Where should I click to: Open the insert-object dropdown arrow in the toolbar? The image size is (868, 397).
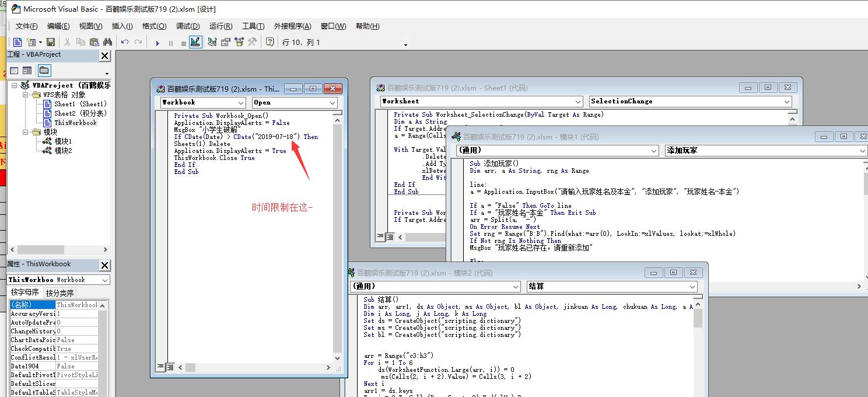pos(40,42)
